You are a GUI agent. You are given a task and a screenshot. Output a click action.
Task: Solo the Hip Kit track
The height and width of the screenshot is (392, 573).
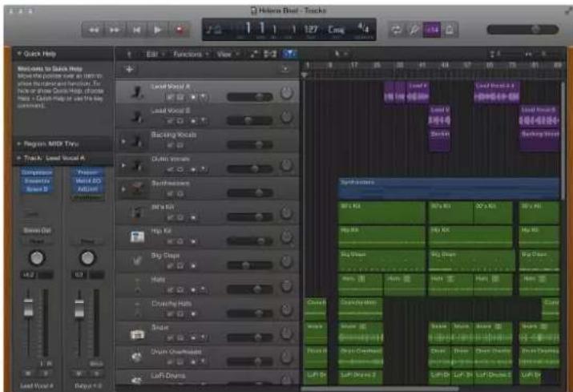[180, 242]
